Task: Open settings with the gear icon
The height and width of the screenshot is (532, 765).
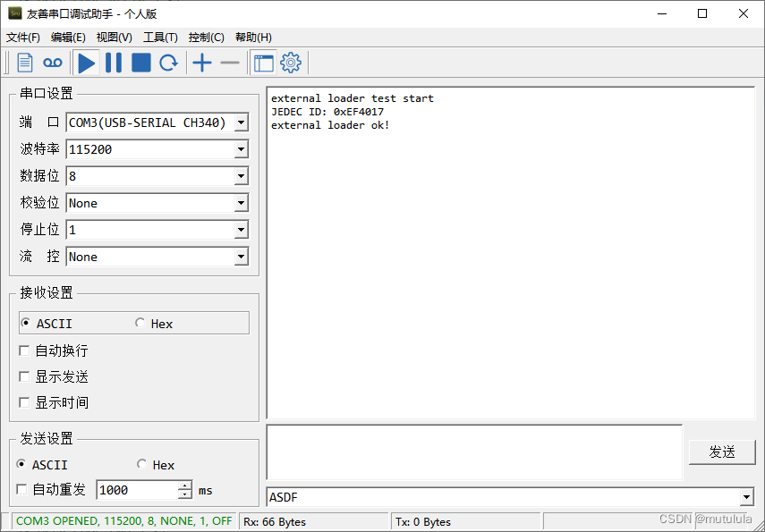Action: [x=289, y=63]
